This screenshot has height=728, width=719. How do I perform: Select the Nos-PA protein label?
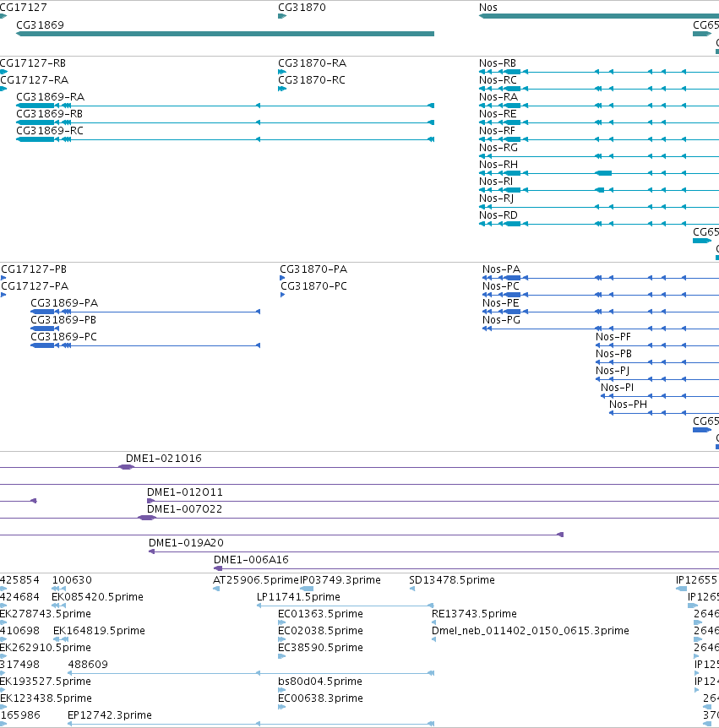pyautogui.click(x=502, y=269)
